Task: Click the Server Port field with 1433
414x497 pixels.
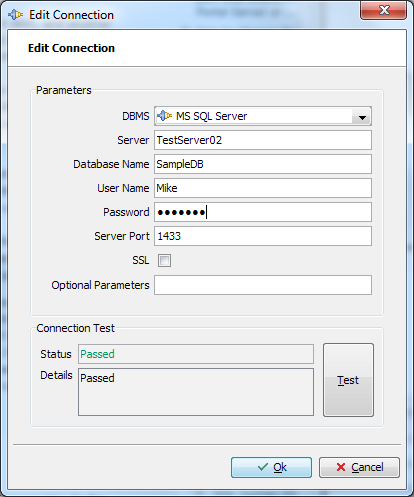Action: tap(263, 236)
